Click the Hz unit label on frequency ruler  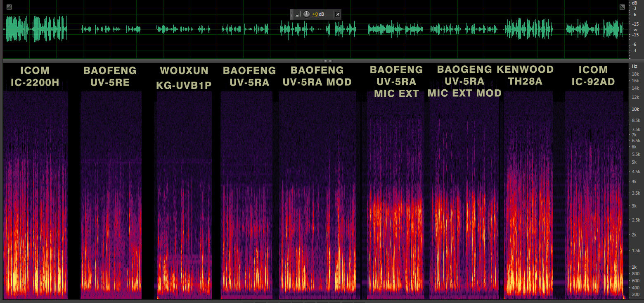635,66
